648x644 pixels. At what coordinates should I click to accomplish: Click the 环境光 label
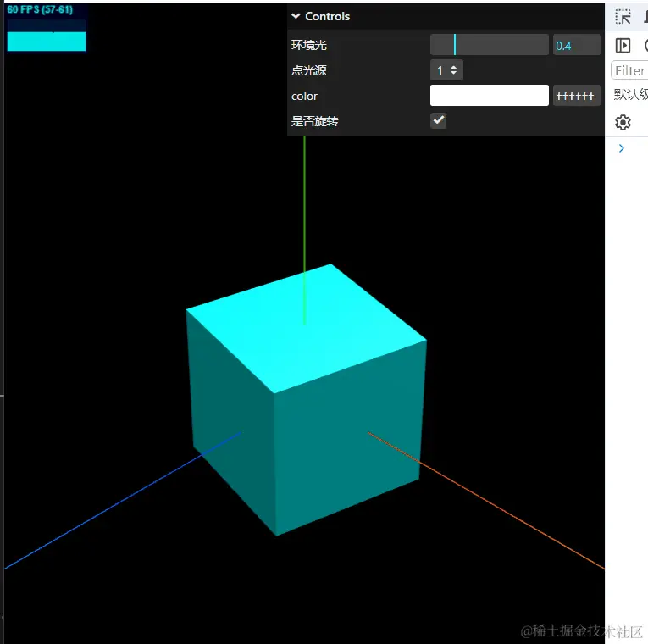point(309,45)
